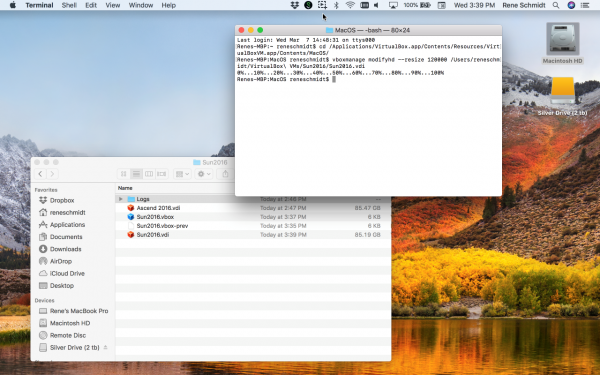
Task: Open Notification Center list icon
Action: (x=585, y=5)
